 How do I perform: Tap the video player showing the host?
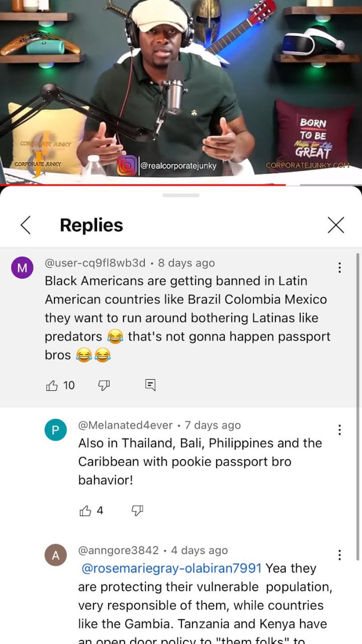(181, 91)
